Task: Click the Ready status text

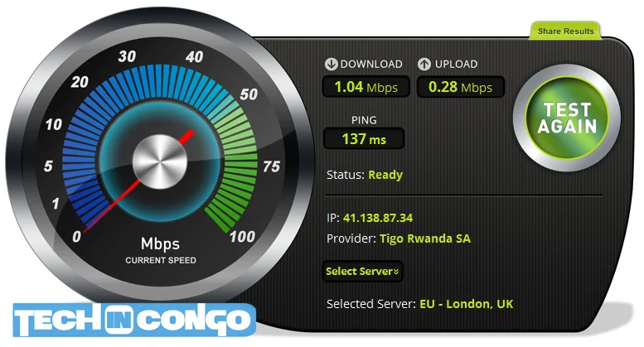Action: (385, 175)
